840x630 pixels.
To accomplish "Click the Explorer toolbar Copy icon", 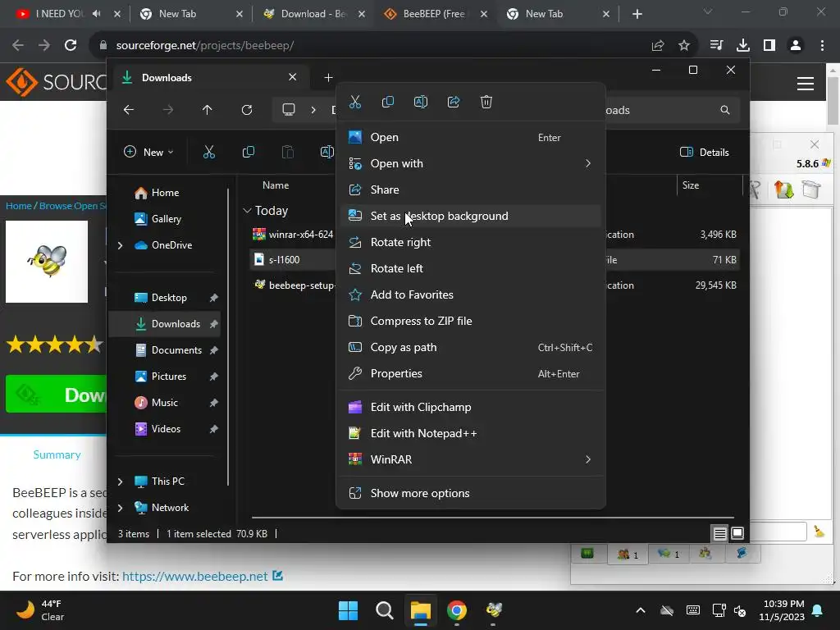I will 248,152.
